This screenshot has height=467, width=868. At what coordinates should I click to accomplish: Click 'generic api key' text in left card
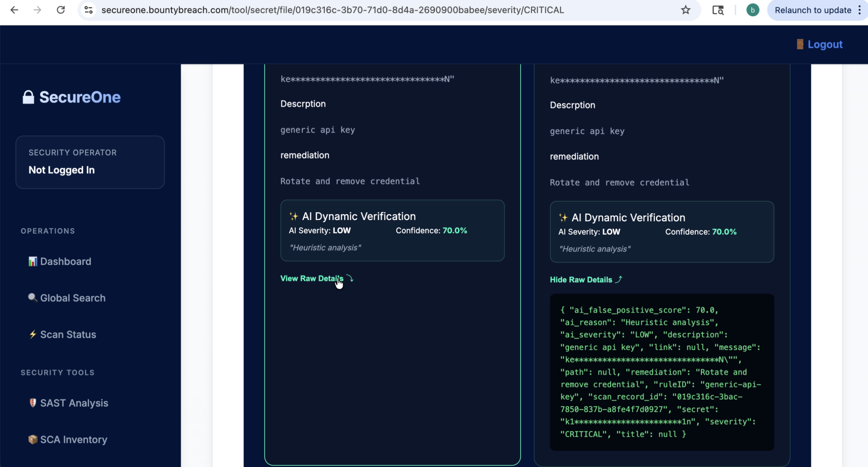(318, 130)
